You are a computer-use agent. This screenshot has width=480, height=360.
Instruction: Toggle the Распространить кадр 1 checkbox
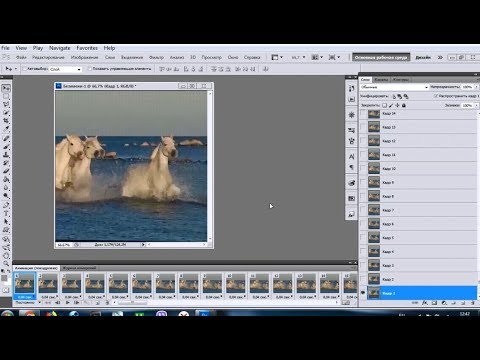(x=436, y=96)
